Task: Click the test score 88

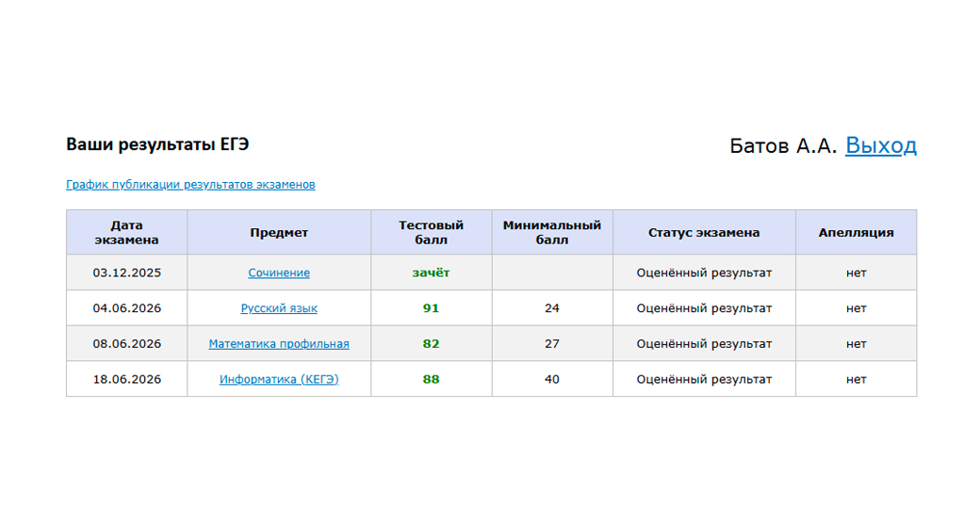Action: pos(432,379)
